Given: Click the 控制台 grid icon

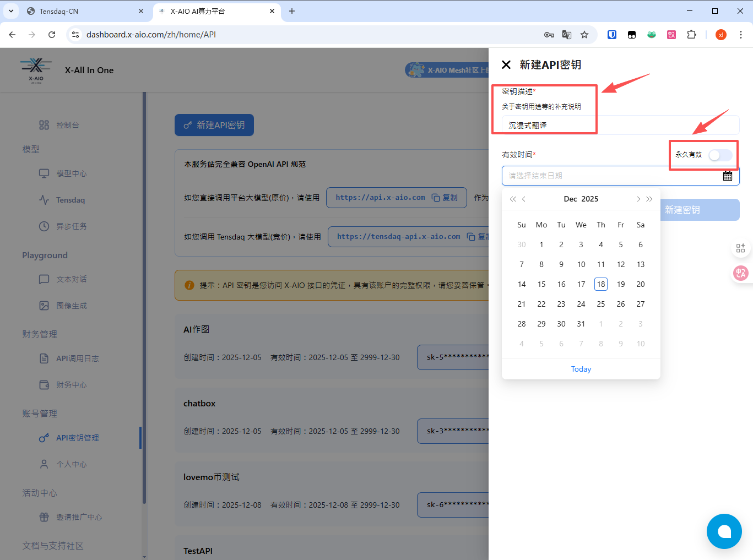Looking at the screenshot, I should point(44,125).
